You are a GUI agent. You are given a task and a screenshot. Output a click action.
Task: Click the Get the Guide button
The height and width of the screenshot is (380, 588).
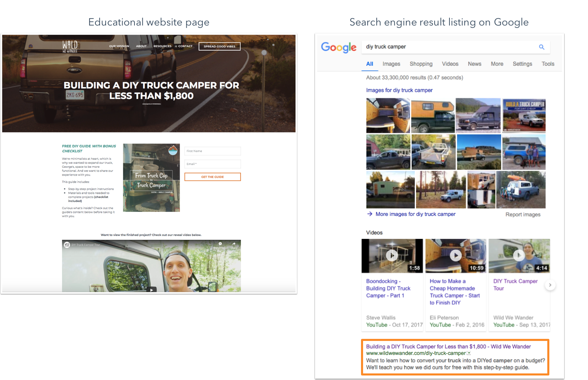coord(213,177)
